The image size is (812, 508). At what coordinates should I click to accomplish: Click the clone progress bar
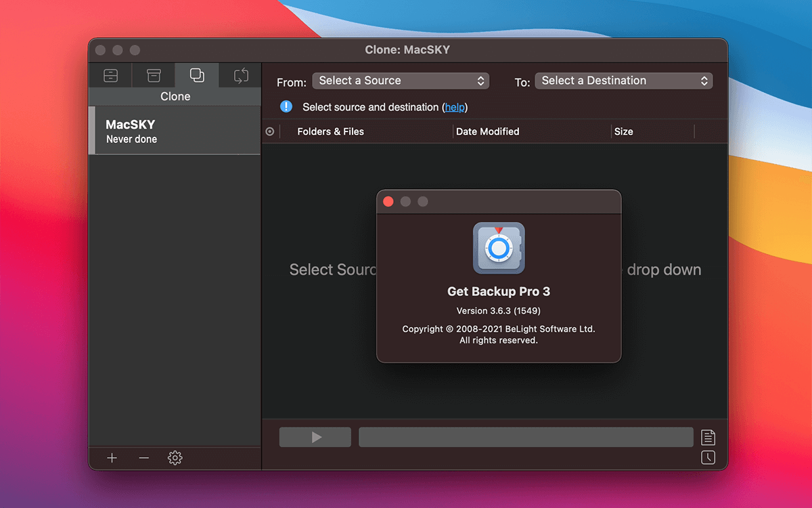[526, 437]
